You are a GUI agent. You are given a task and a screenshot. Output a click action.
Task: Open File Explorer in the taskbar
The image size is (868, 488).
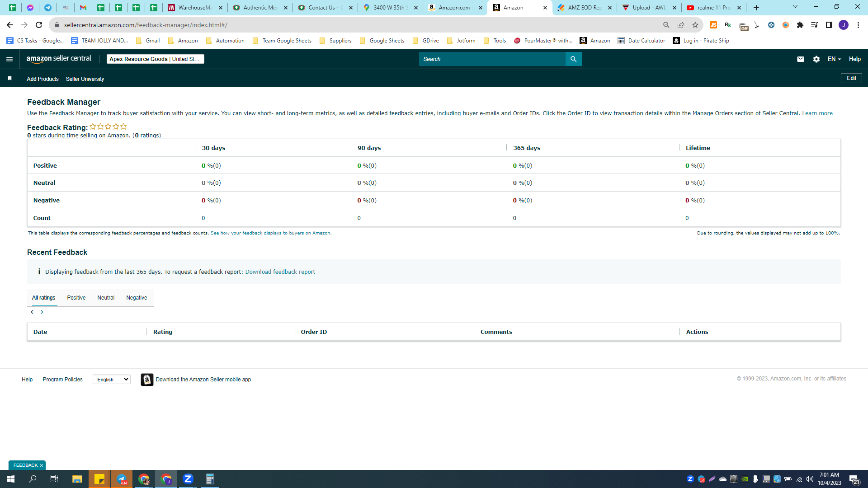click(x=77, y=479)
